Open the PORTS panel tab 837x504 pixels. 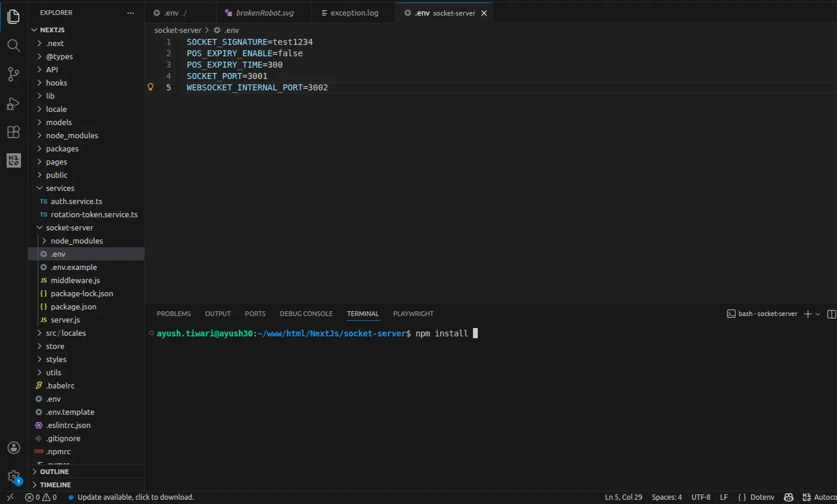pyautogui.click(x=255, y=314)
